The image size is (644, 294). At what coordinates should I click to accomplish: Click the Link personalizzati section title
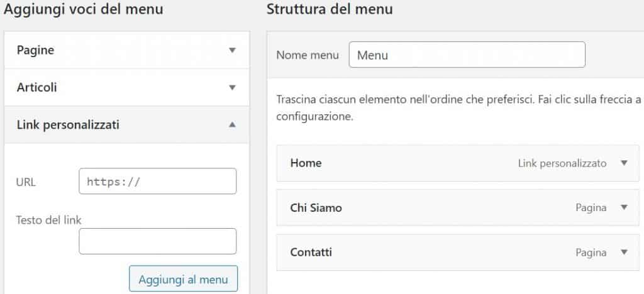(68, 125)
